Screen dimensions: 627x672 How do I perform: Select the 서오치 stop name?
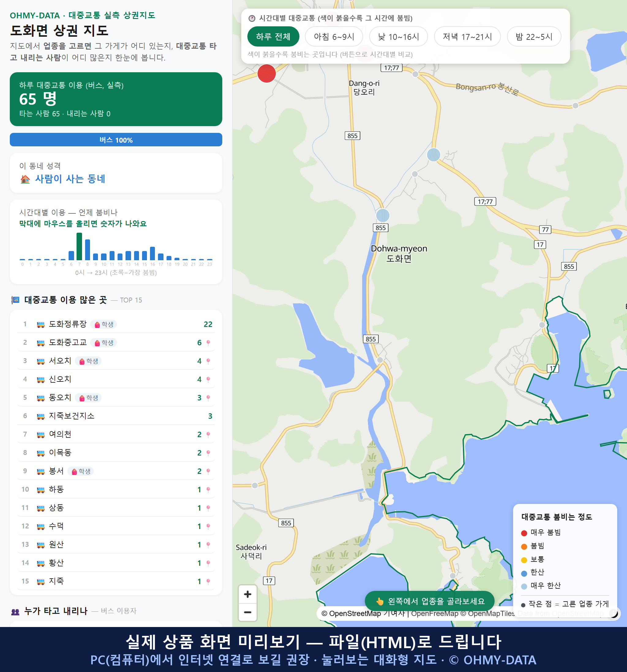(x=60, y=361)
